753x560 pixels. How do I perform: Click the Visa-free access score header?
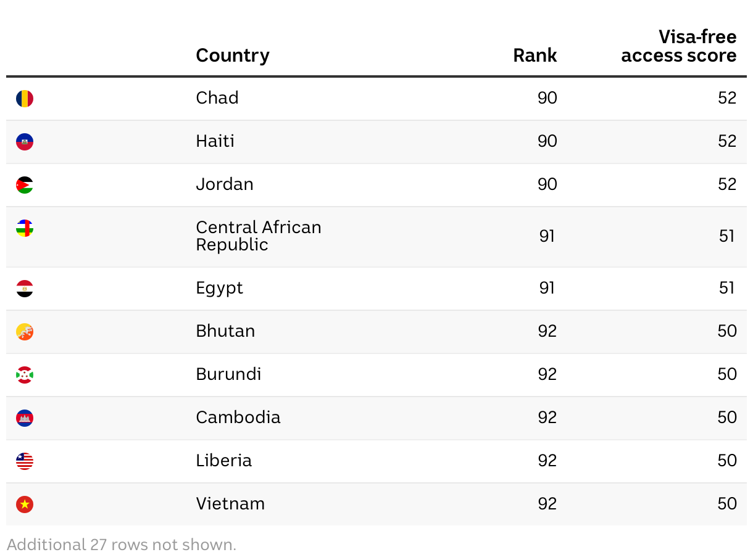(679, 46)
